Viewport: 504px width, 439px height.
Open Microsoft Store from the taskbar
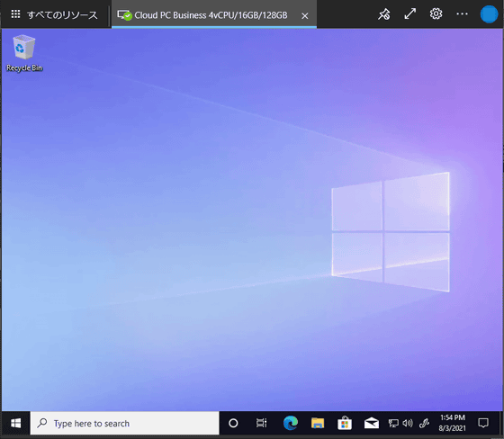[345, 423]
